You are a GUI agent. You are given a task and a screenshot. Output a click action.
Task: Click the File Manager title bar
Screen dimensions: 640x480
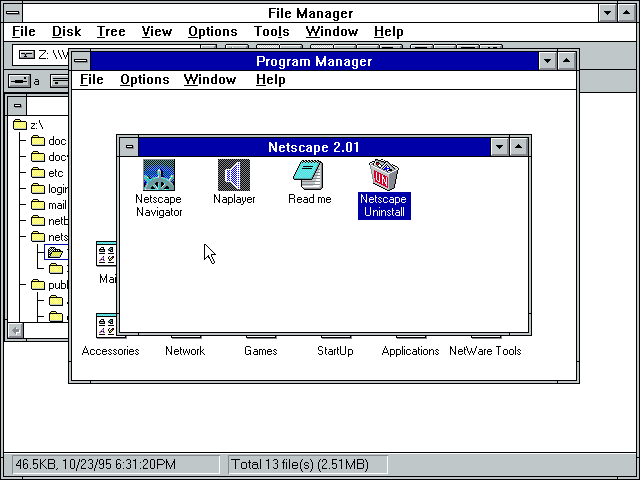point(311,13)
